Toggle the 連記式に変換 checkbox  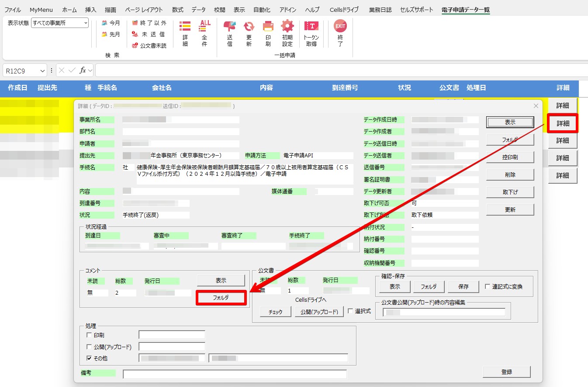(x=488, y=287)
